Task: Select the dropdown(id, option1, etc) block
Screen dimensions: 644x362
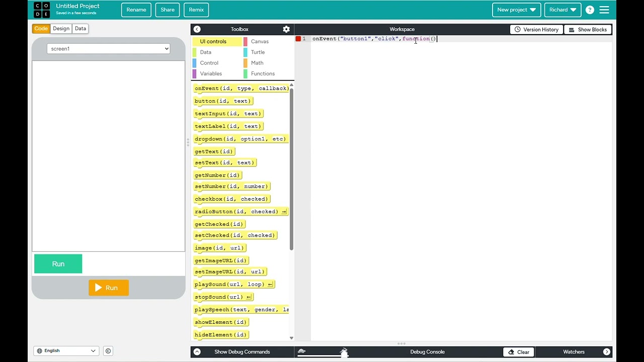Action: pyautogui.click(x=240, y=139)
